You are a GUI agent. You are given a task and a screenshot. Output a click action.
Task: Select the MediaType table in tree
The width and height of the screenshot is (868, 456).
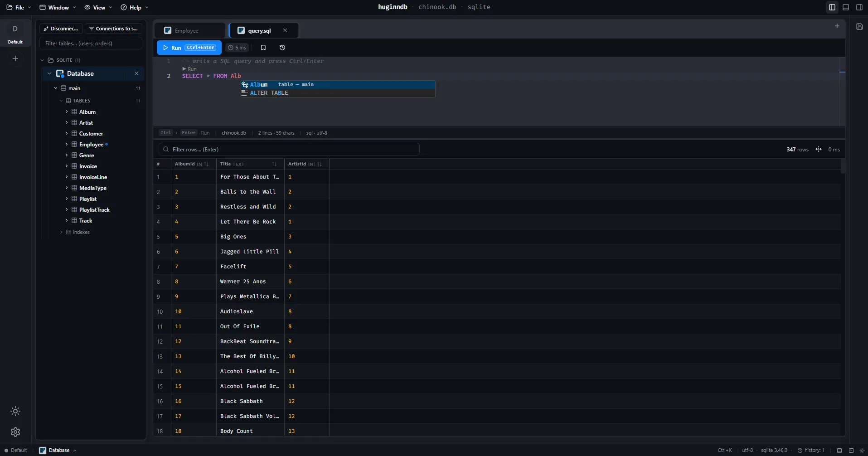pyautogui.click(x=93, y=188)
